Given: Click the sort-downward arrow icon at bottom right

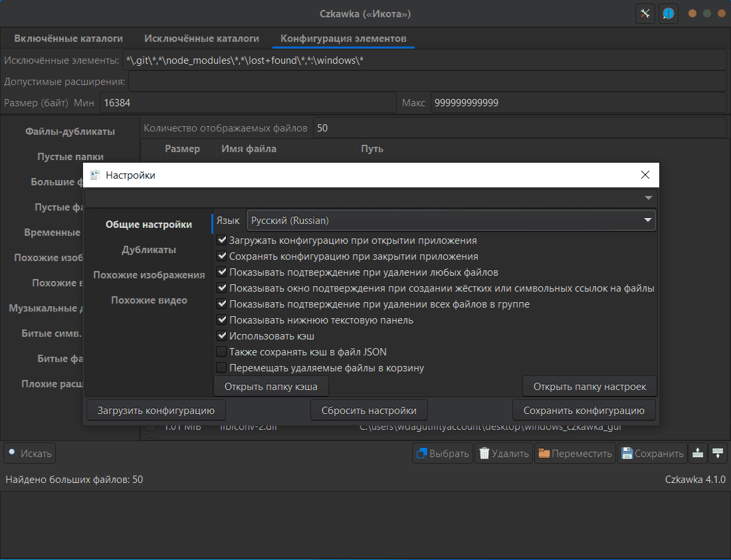Looking at the screenshot, I should [718, 454].
